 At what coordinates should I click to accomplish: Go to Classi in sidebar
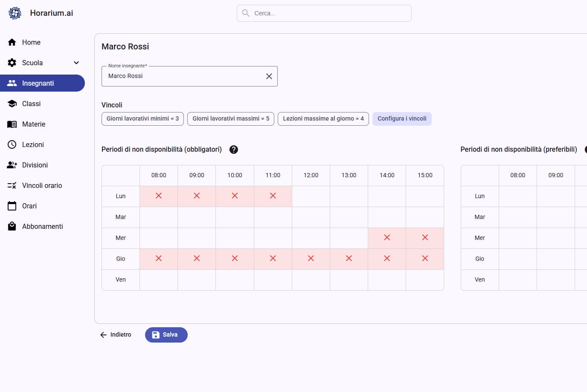tap(31, 104)
